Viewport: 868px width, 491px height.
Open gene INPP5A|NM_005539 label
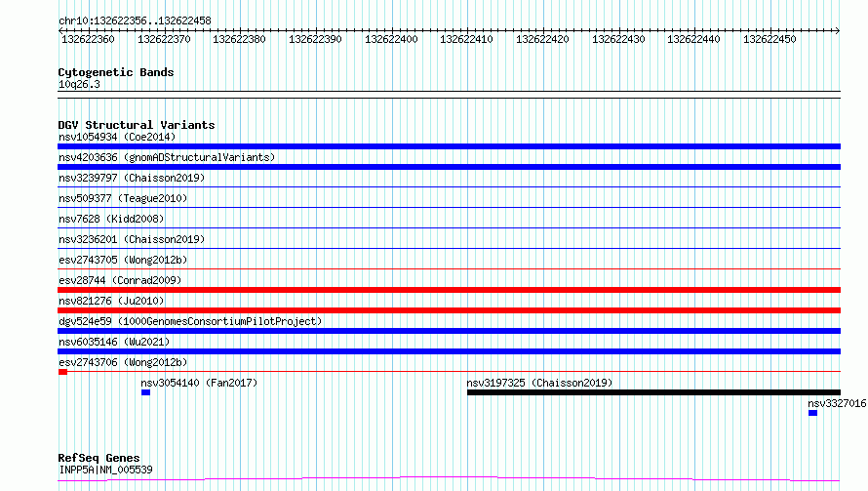[105, 470]
